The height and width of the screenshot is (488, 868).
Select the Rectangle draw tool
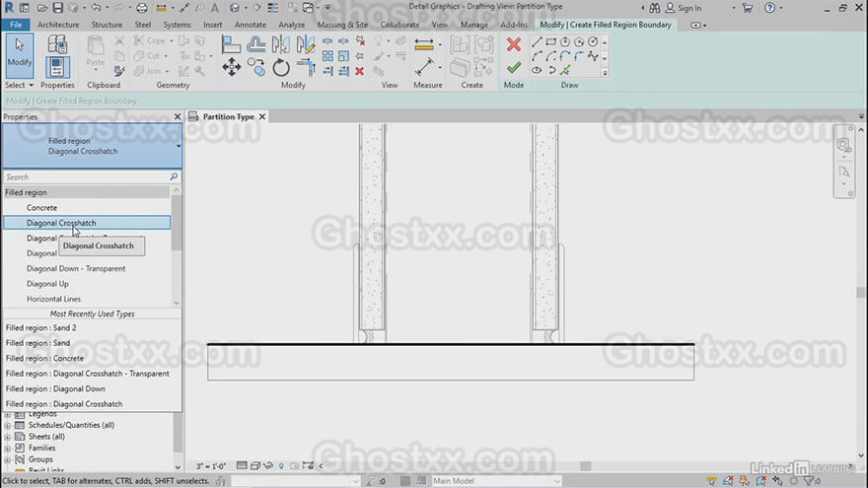550,42
